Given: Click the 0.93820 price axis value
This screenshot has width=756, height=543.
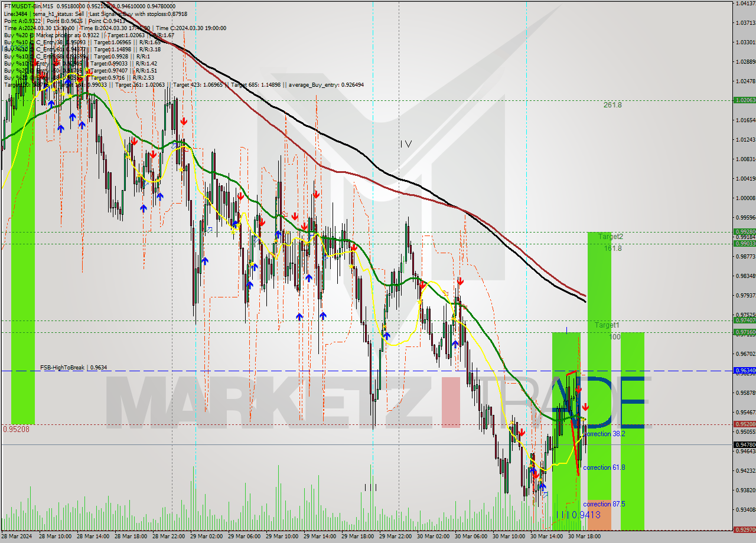Looking at the screenshot, I should coord(745,490).
